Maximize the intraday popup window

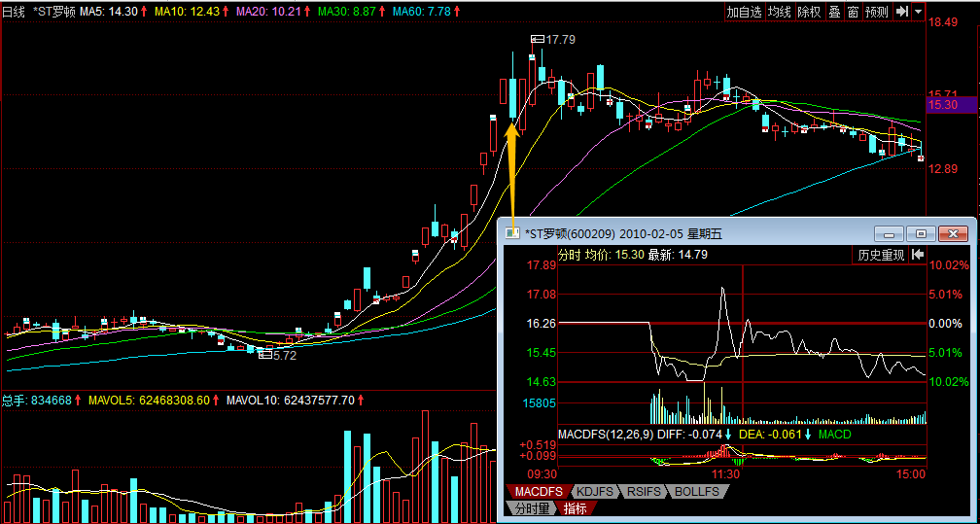922,233
